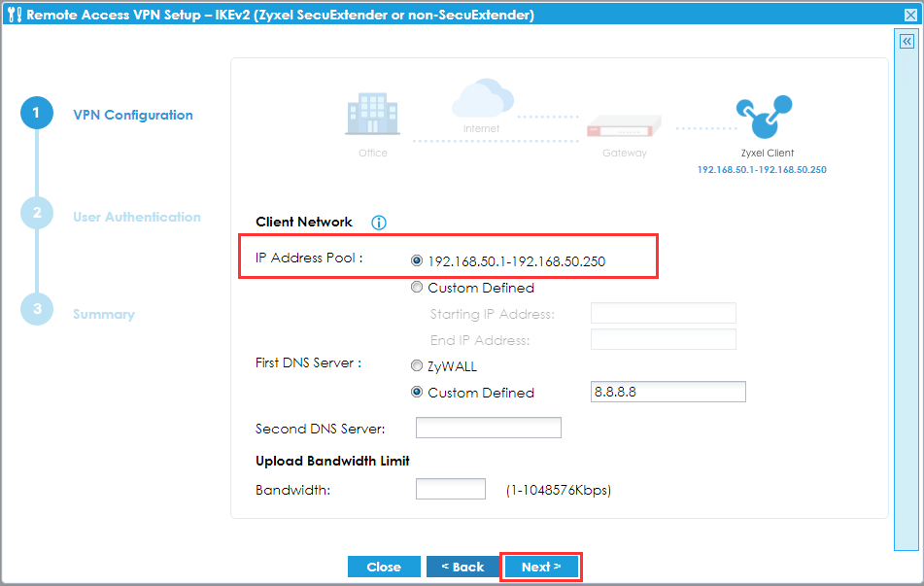
Task: Click the 8.8.8.8 DNS server field
Action: tap(667, 392)
